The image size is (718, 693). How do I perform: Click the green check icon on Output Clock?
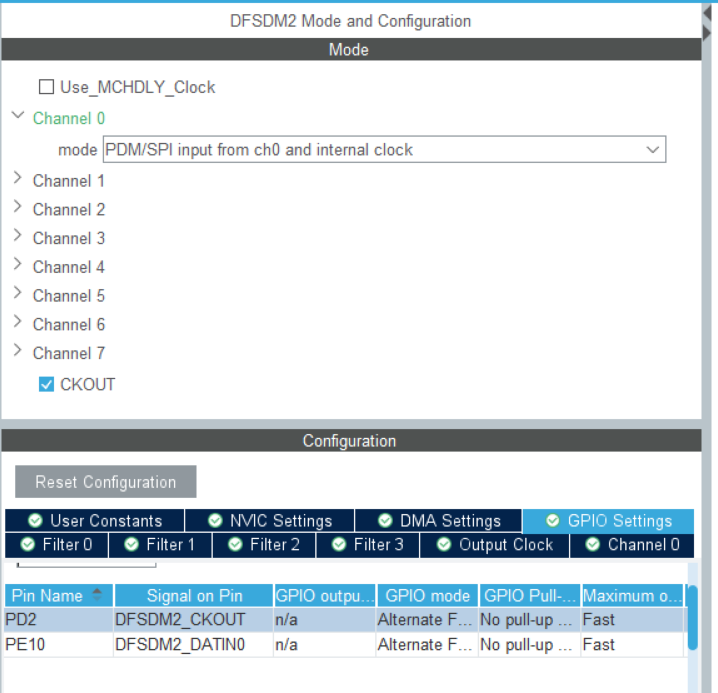(444, 544)
